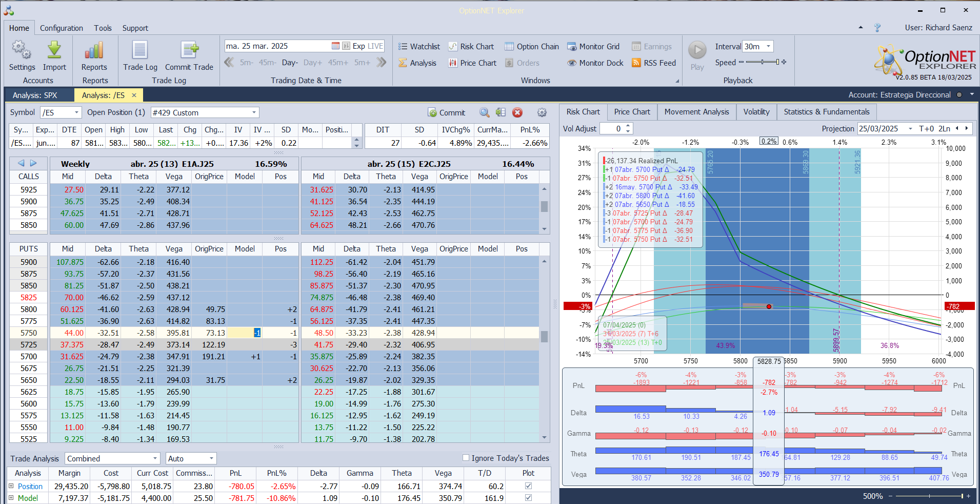Open the Tools ribbon tab

pyautogui.click(x=103, y=28)
